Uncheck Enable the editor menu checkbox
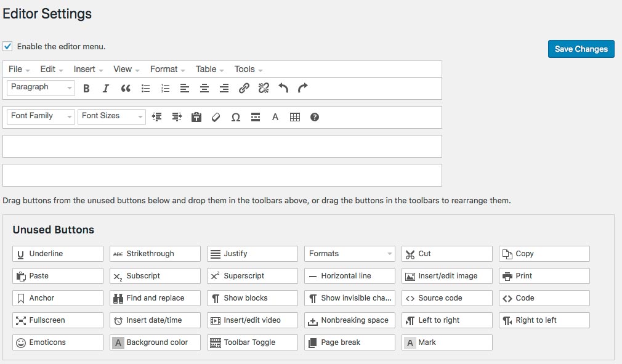The image size is (622, 364). tap(7, 46)
